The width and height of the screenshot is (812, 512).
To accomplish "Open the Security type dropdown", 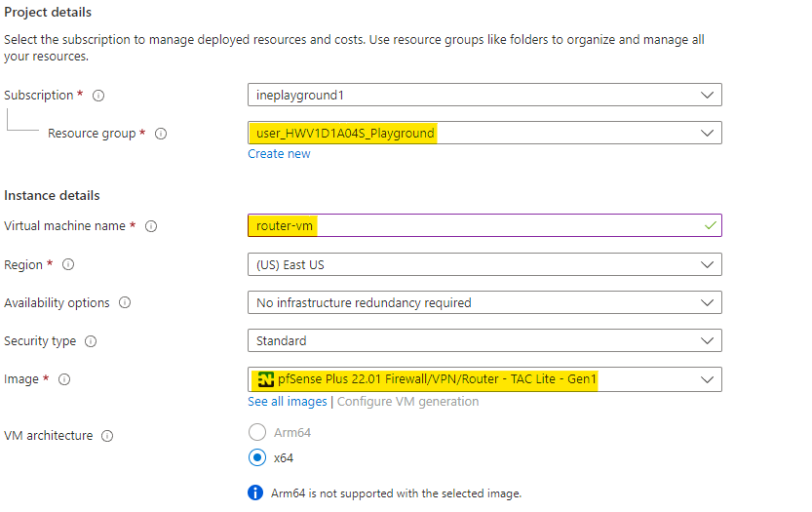I will pos(484,340).
